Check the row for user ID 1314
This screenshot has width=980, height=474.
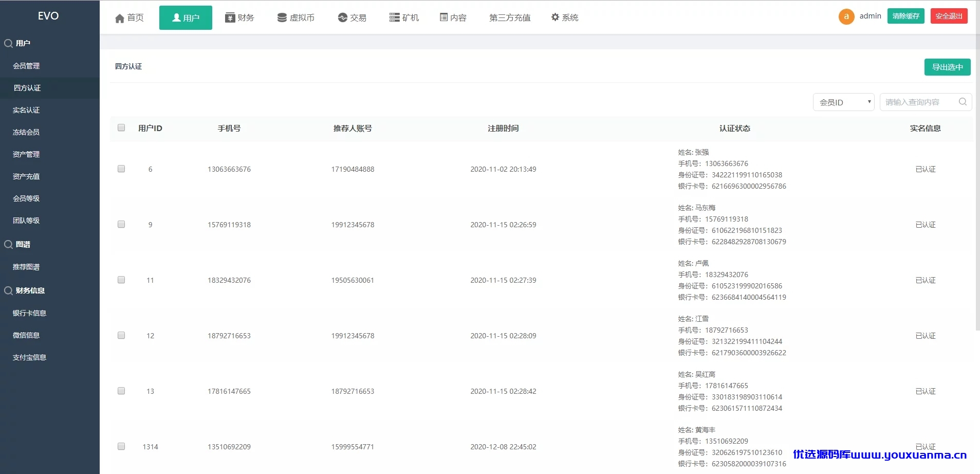121,446
